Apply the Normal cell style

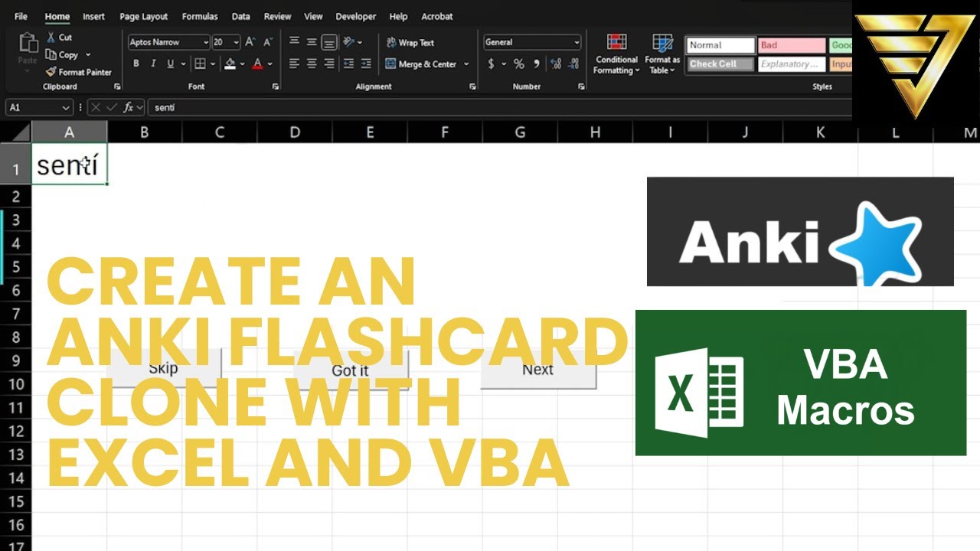[720, 45]
